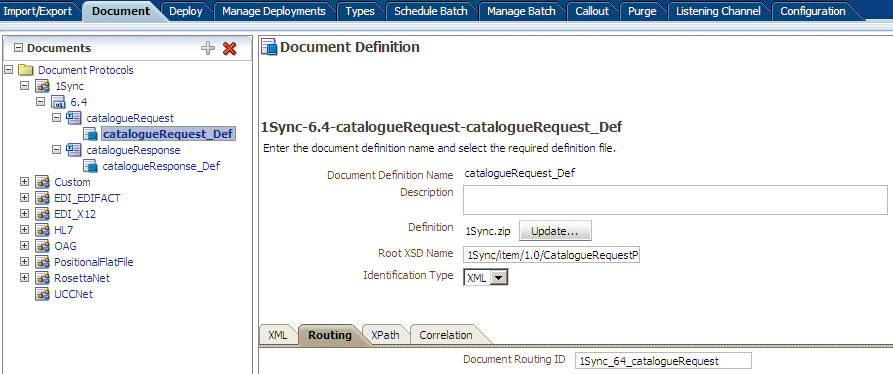Screen dimensions: 893x374
Task: Click the UCCNet protocol icon
Action: [43, 294]
